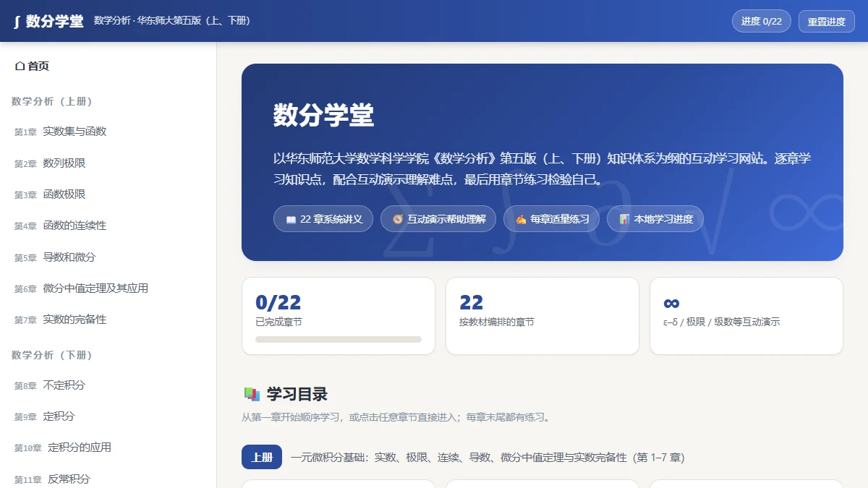Click the book icon in 22 章系统讲义

(x=291, y=219)
